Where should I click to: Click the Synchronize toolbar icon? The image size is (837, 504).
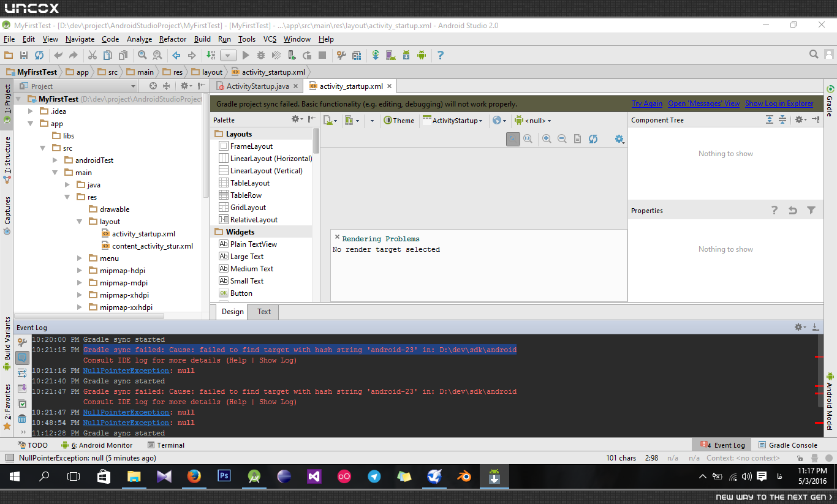39,55
